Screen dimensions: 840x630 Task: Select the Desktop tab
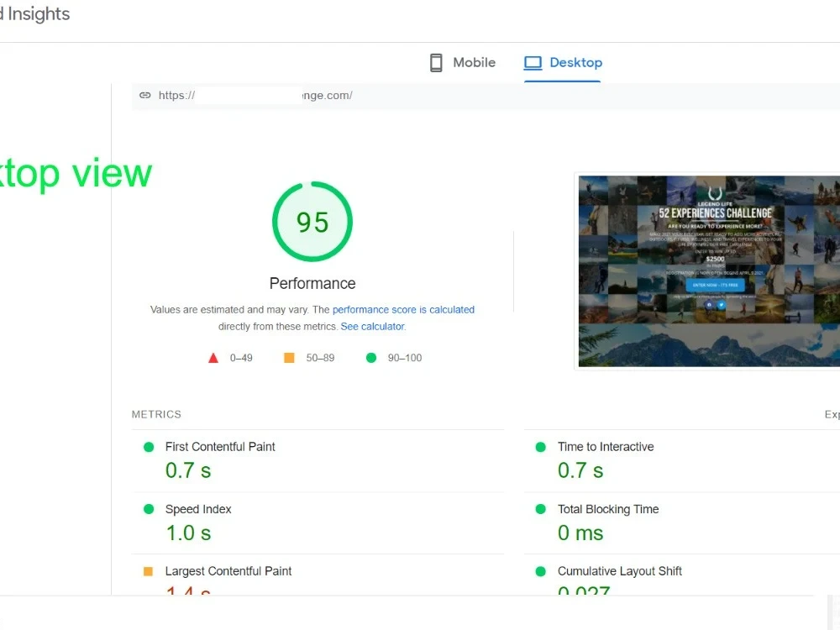click(x=563, y=63)
